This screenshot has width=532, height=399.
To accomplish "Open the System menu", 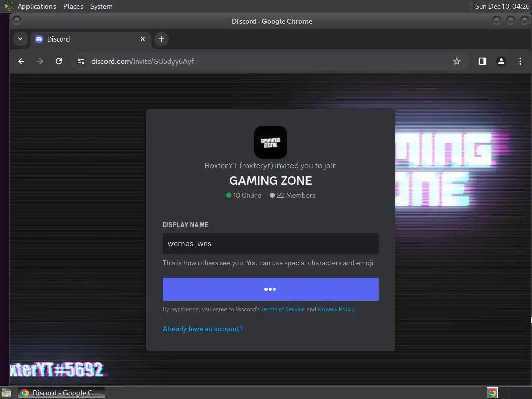I will point(101,6).
